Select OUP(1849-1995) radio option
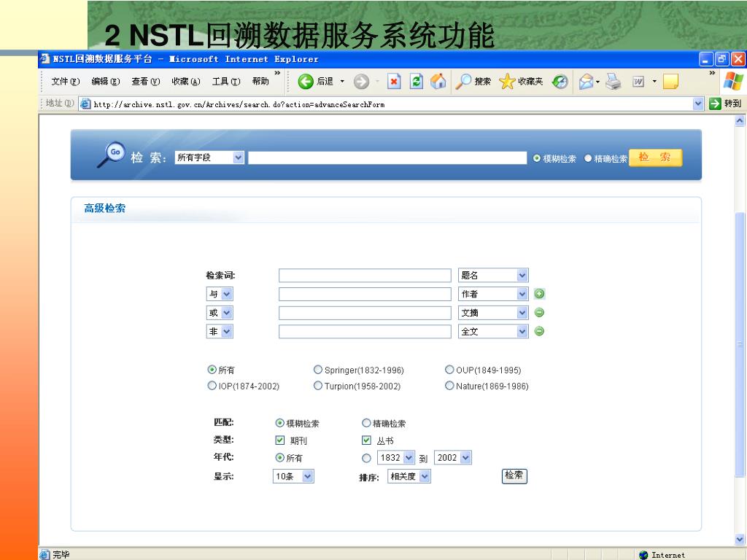 [x=449, y=370]
